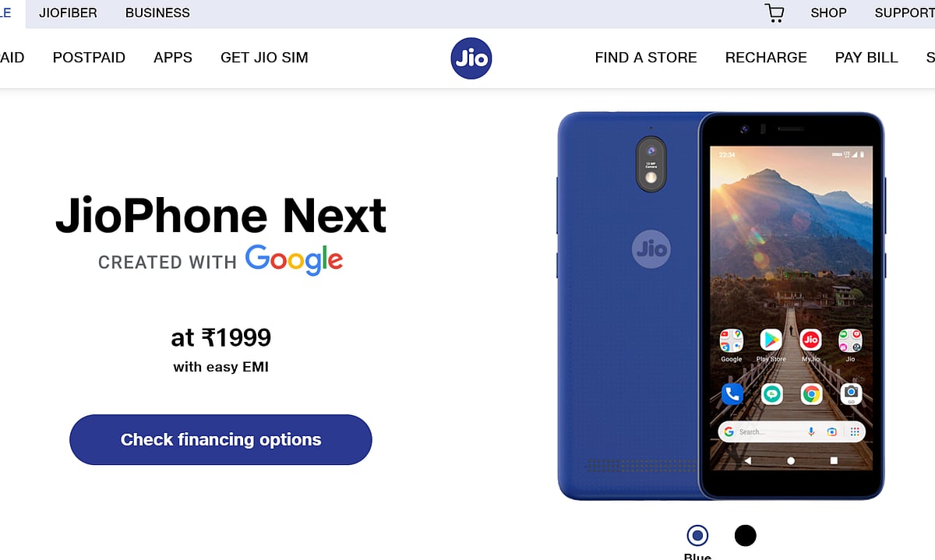Tap the Chrome icon on phone screen

[x=811, y=394]
